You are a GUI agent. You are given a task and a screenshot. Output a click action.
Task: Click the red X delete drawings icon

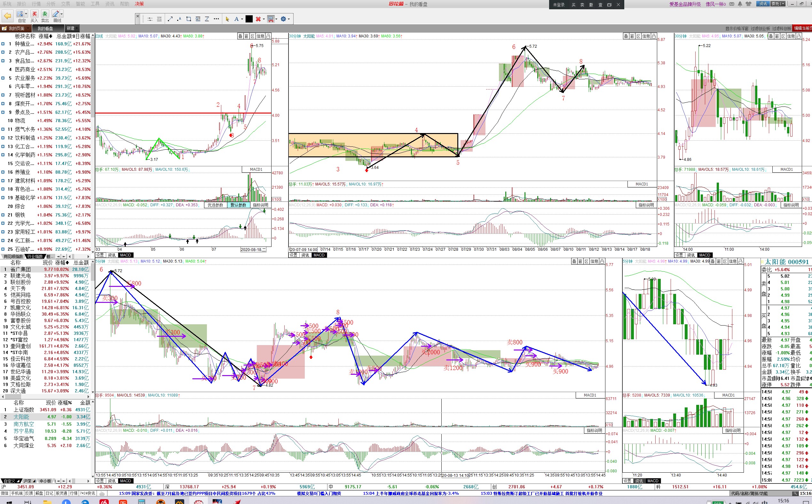click(x=258, y=19)
